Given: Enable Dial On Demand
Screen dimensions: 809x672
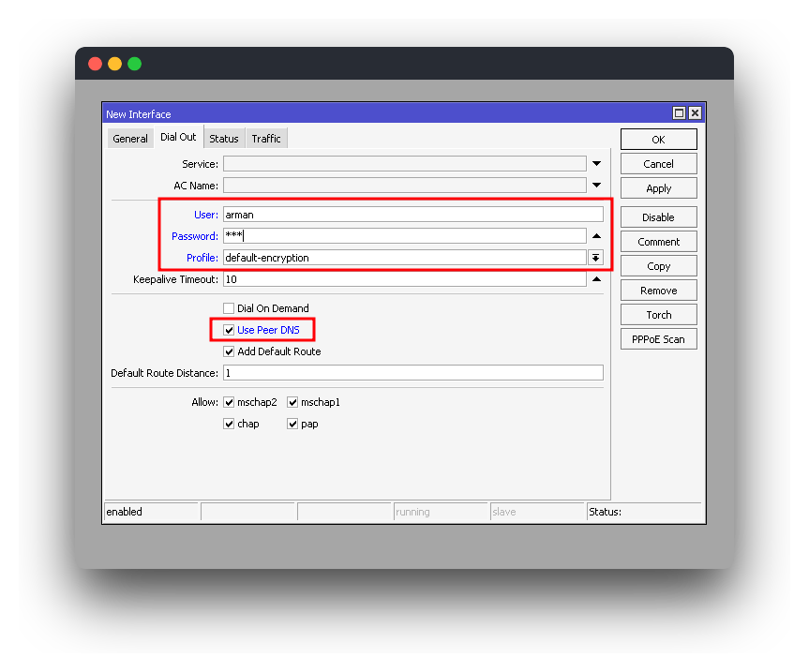Looking at the screenshot, I should 229,307.
